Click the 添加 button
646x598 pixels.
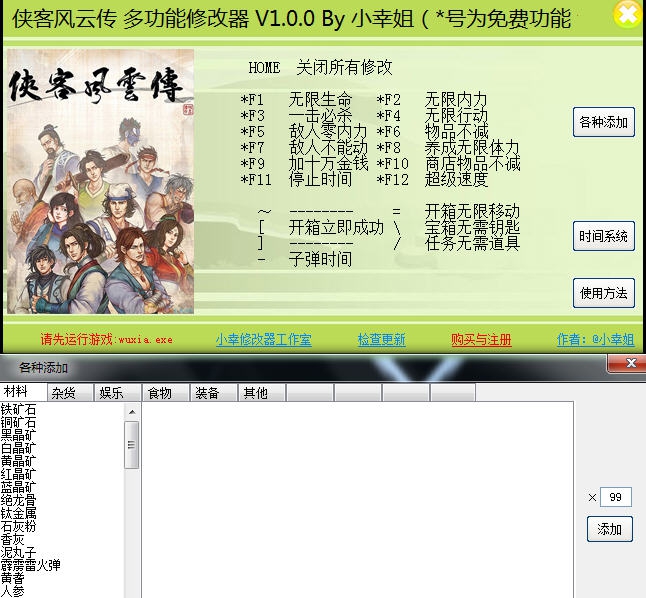point(609,529)
